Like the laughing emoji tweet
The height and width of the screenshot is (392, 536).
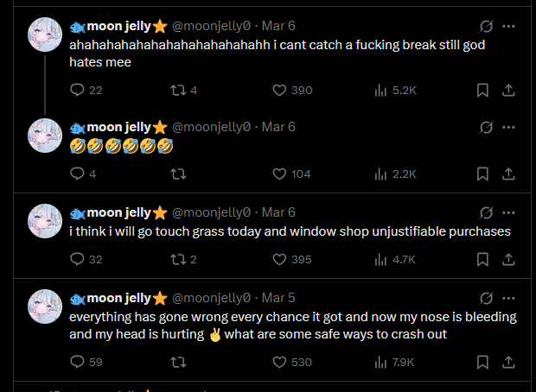pos(279,174)
